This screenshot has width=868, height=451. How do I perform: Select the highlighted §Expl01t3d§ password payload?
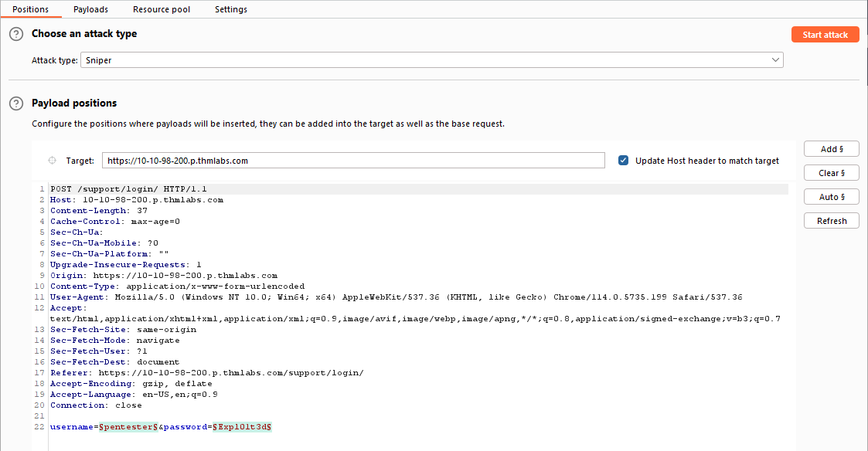[x=242, y=426]
